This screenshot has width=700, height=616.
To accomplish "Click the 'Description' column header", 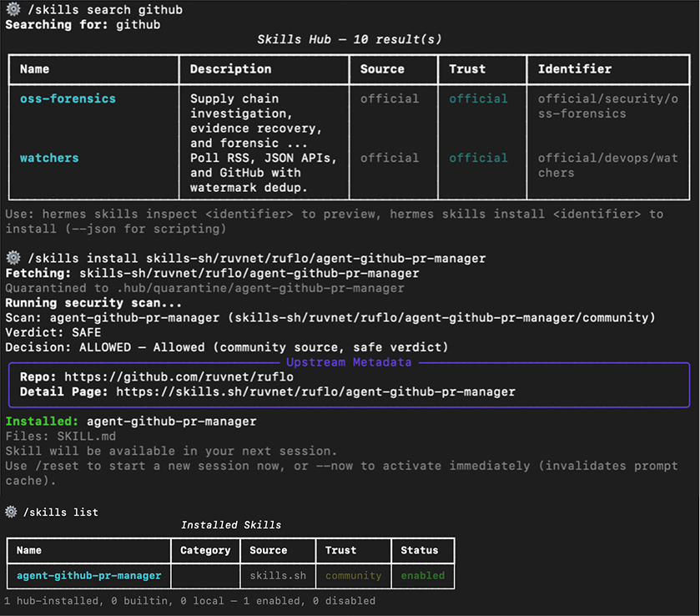I will (230, 69).
